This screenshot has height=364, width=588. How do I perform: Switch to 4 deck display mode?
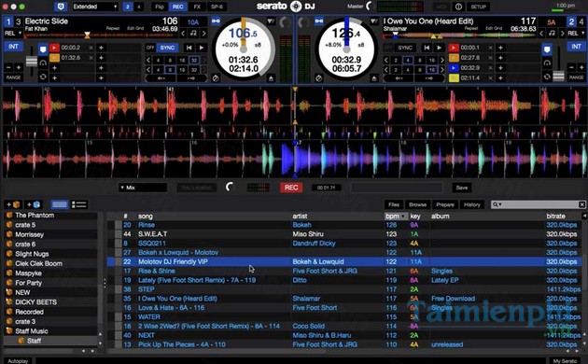click(x=139, y=7)
